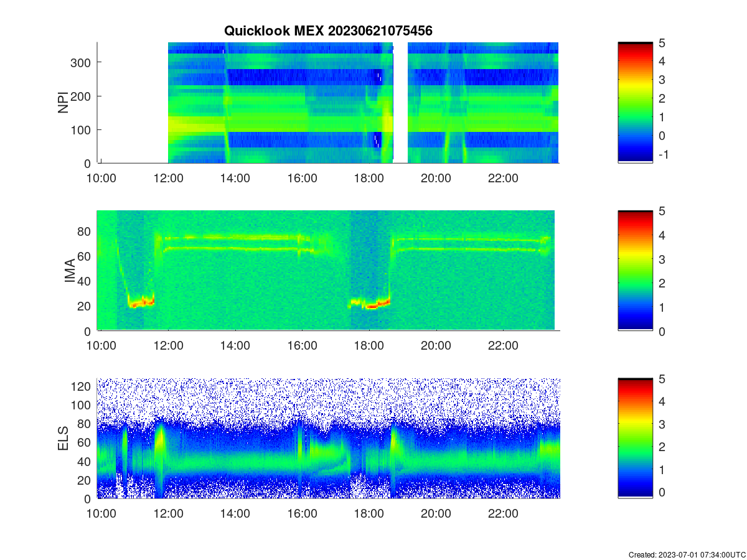Select the NPI y-axis label
This screenshot has height=560, width=747.
63,103
